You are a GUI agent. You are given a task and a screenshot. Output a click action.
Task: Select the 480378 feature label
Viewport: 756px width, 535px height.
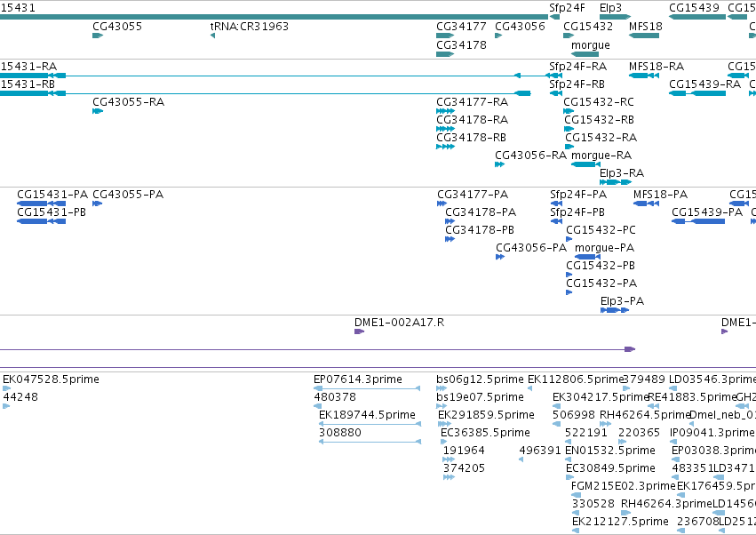pos(335,397)
